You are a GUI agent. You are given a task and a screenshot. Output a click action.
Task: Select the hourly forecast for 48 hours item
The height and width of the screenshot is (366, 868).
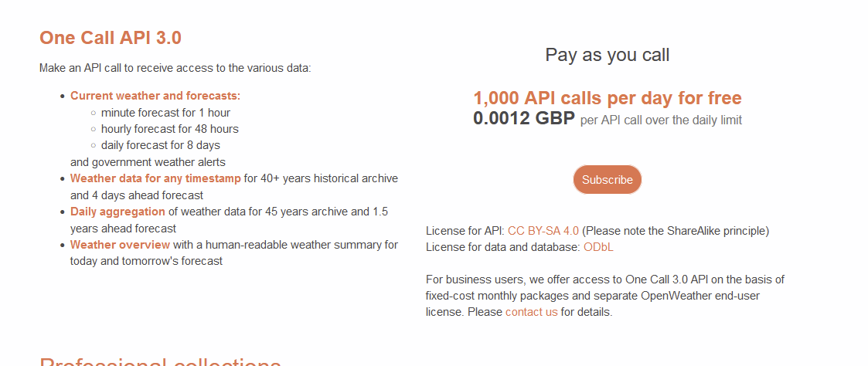point(169,129)
